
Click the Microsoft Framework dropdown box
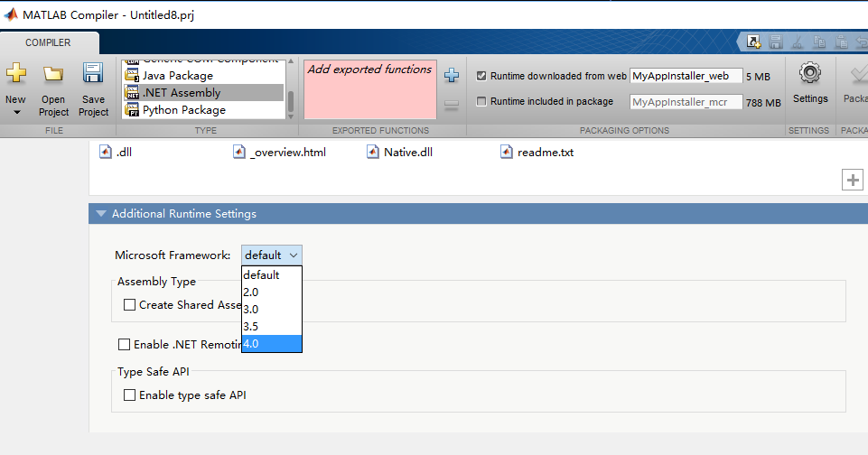(271, 255)
